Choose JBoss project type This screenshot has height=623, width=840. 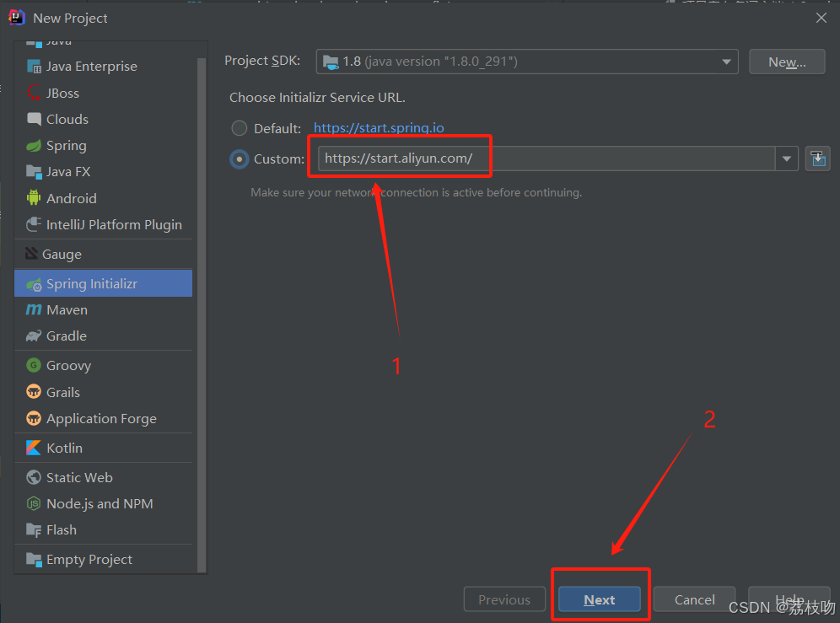click(104, 93)
